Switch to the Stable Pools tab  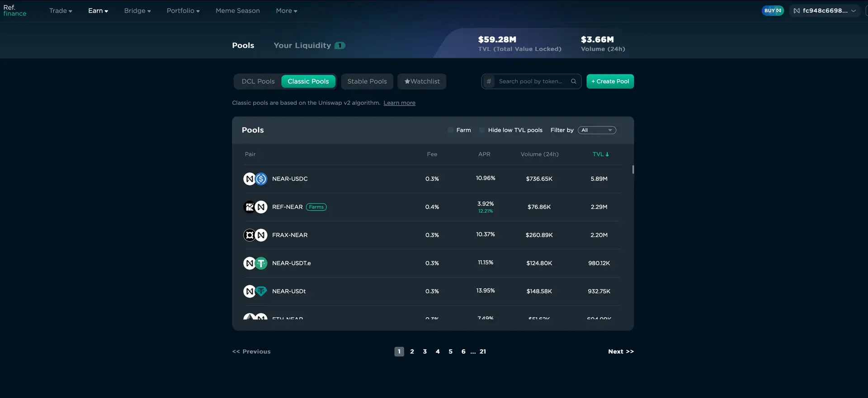[x=367, y=81]
